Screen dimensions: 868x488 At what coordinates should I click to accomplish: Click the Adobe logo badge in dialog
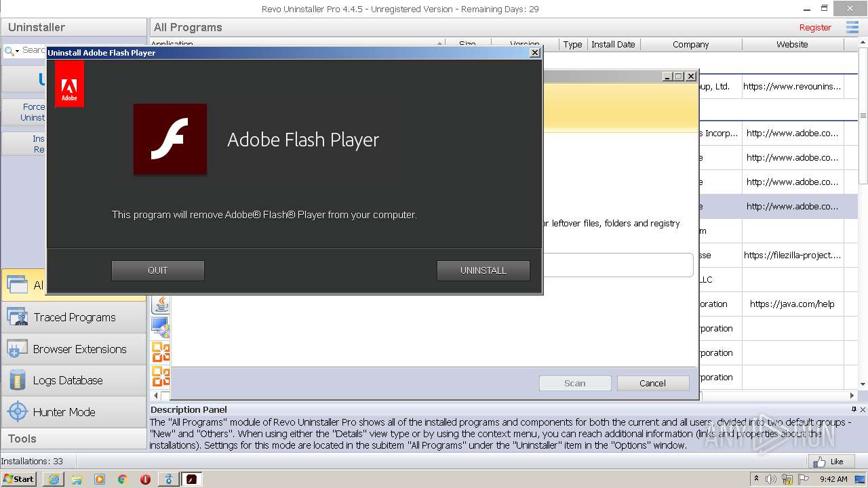[69, 83]
